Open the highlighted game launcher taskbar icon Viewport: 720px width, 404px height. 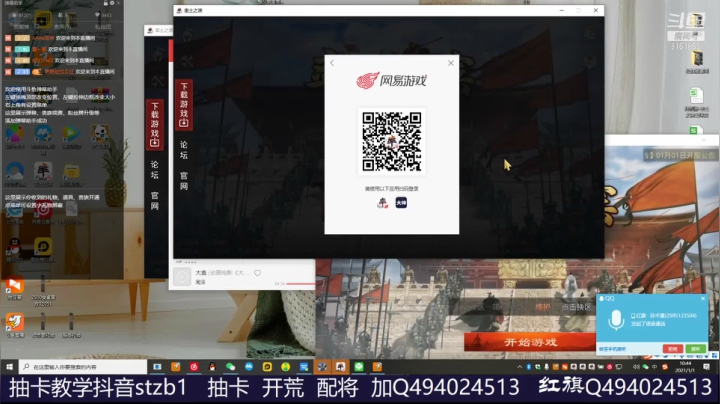(x=340, y=366)
